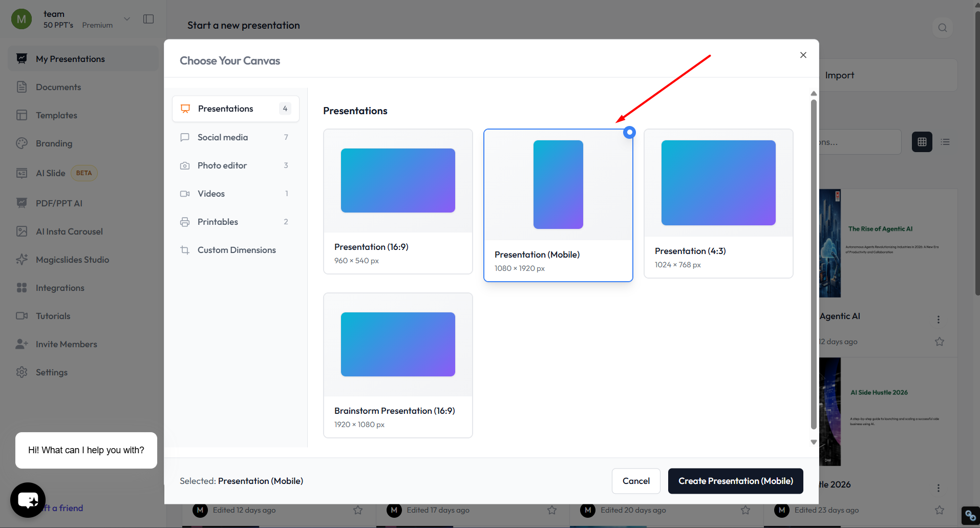
Task: Expand the team account dropdown
Action: (x=127, y=19)
